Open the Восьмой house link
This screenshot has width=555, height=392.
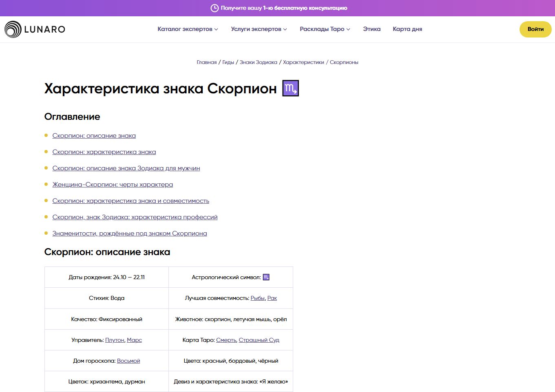click(128, 361)
